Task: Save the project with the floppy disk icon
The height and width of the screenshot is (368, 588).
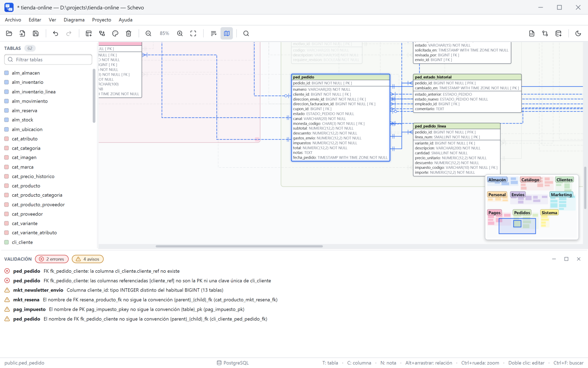Action: point(36,34)
